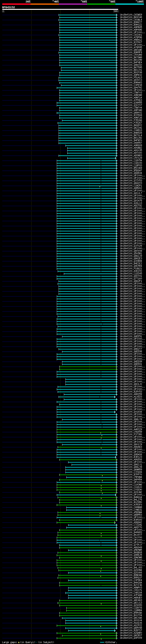The image size is (146, 644).
Task: Click the cyan alignment bar for UniRef100_C5YI29
Action: (x=92, y=158)
